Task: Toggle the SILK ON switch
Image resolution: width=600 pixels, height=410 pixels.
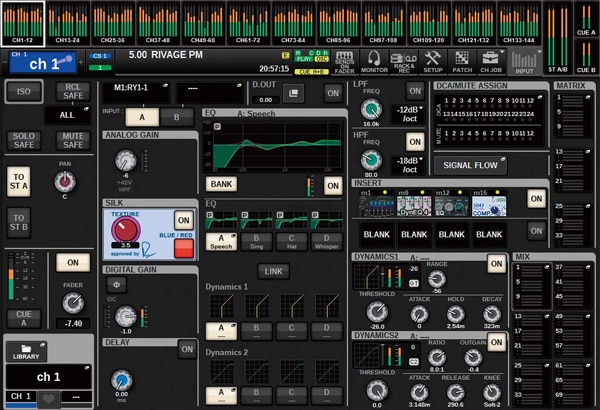Action: pos(183,220)
